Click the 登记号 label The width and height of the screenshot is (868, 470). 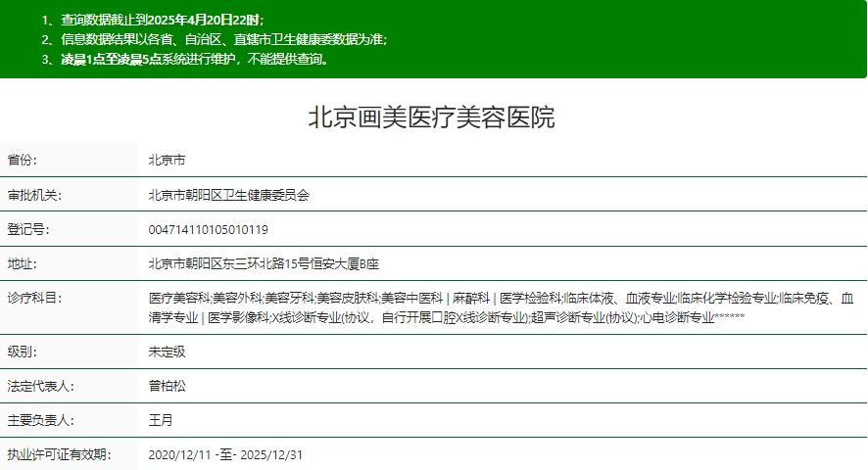(x=28, y=229)
